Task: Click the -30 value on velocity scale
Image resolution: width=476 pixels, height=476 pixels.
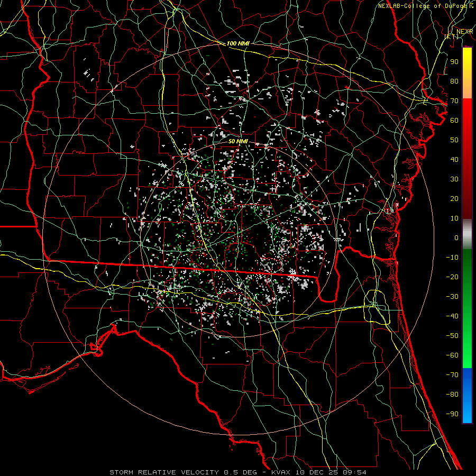Action: click(x=452, y=297)
